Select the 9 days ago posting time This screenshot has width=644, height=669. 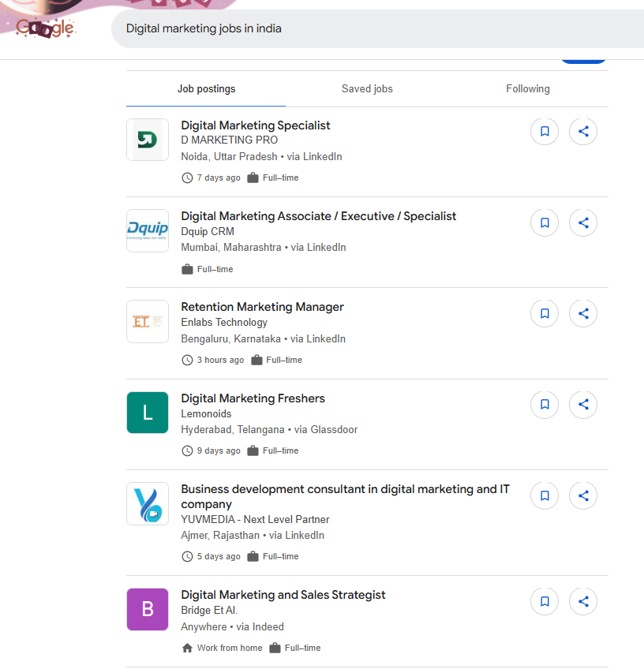219,451
